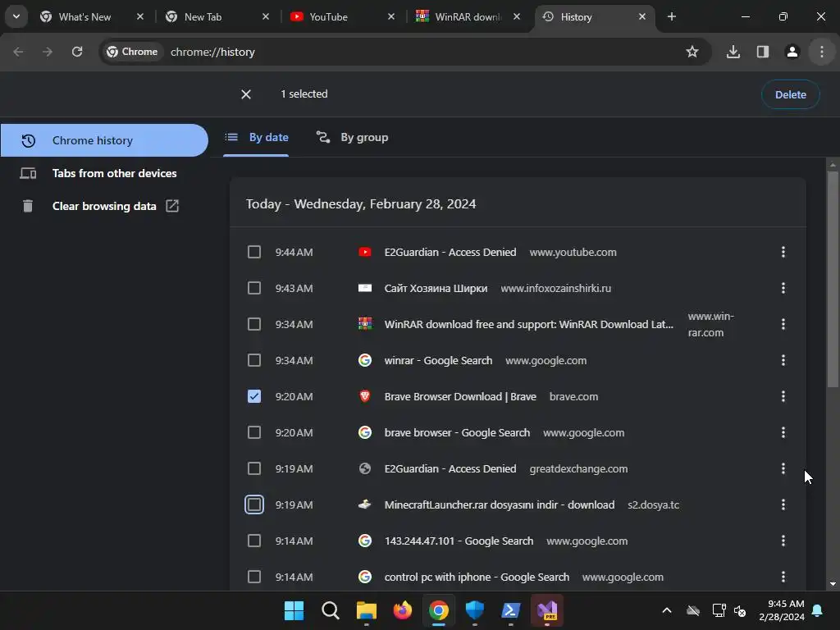Open more actions for WinRAR download entry
Viewport: 840px width, 630px height.
click(783, 324)
